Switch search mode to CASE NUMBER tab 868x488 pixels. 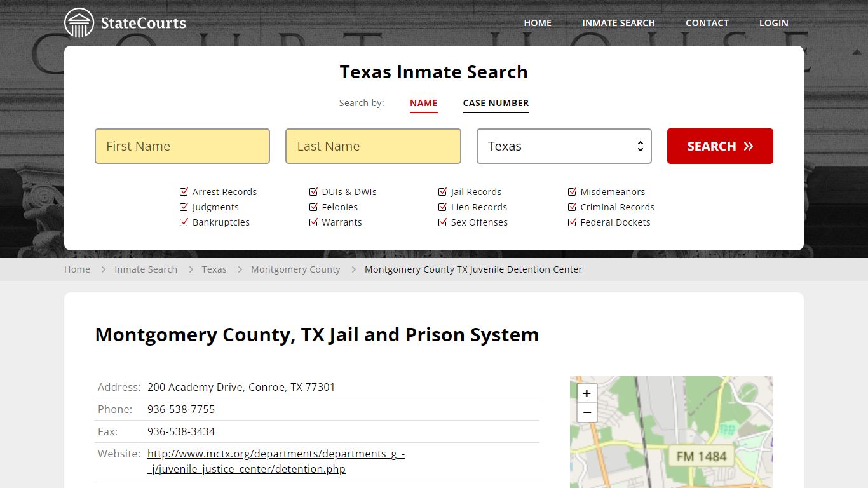(496, 103)
